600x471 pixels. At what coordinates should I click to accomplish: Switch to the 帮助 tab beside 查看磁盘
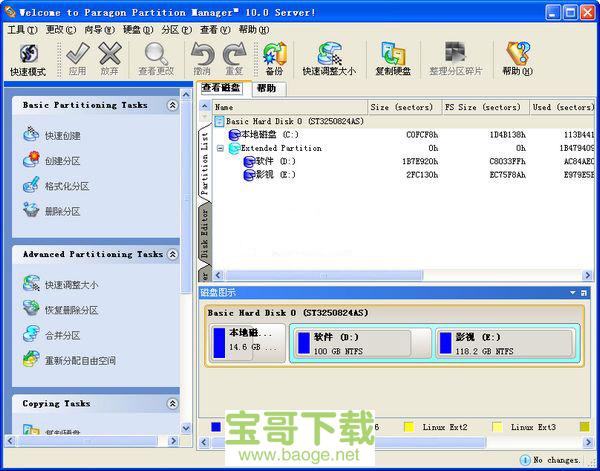point(266,88)
